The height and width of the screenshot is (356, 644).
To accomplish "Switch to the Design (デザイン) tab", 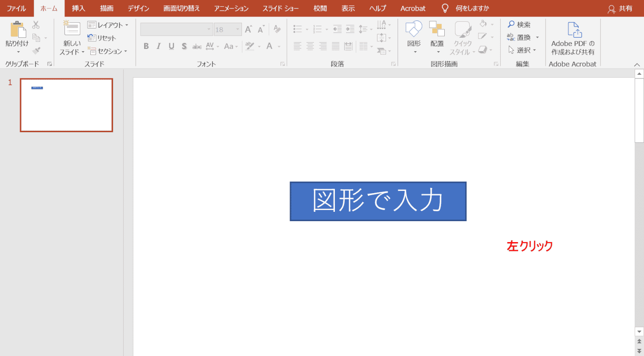I will click(x=138, y=8).
